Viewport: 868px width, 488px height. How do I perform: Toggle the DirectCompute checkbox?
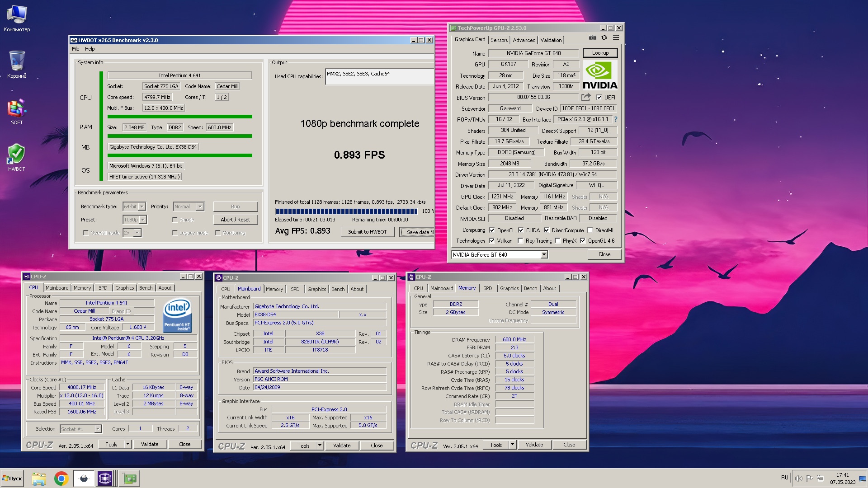click(x=547, y=230)
